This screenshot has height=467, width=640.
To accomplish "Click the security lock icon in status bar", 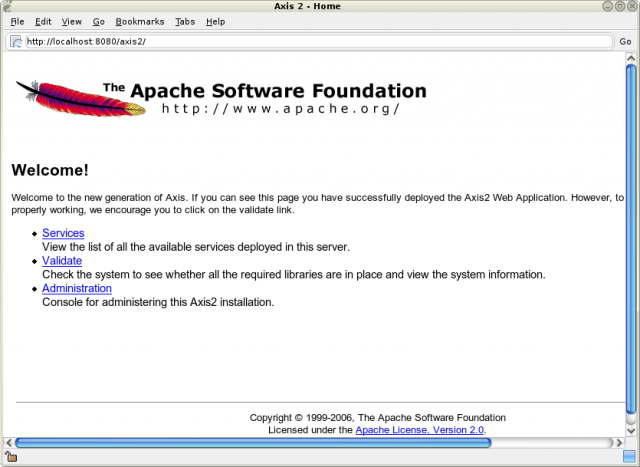I will pos(11,457).
